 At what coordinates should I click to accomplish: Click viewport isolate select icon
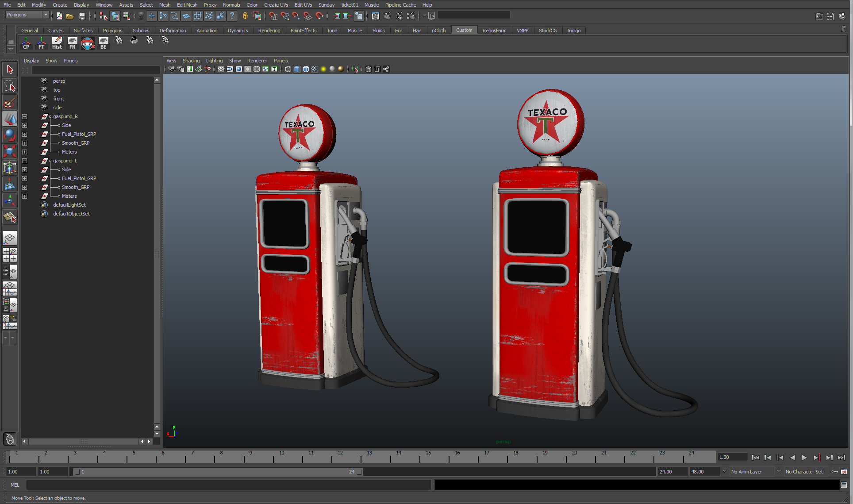coord(355,69)
